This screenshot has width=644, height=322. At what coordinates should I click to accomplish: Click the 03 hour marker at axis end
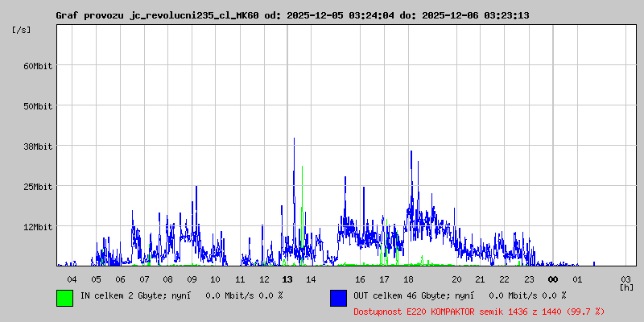[625, 279]
